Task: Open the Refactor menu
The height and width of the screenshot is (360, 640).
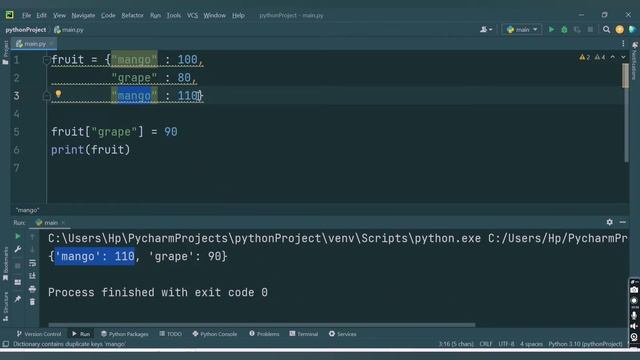Action: [132, 16]
